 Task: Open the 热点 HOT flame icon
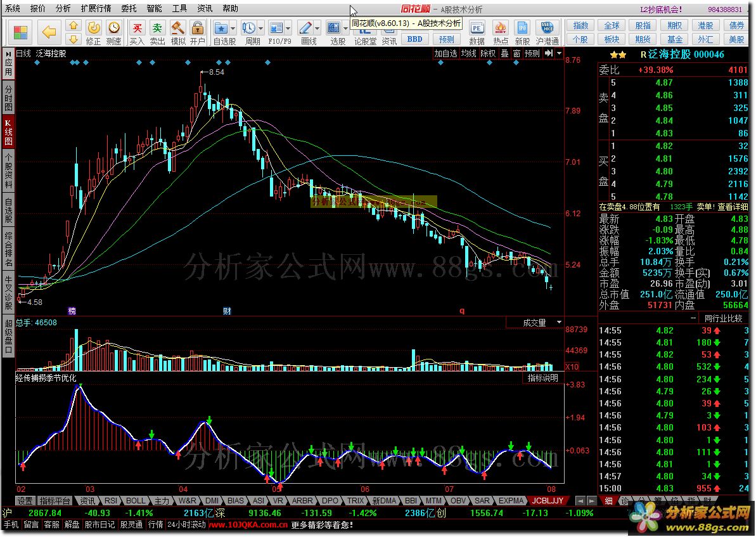coord(501,27)
